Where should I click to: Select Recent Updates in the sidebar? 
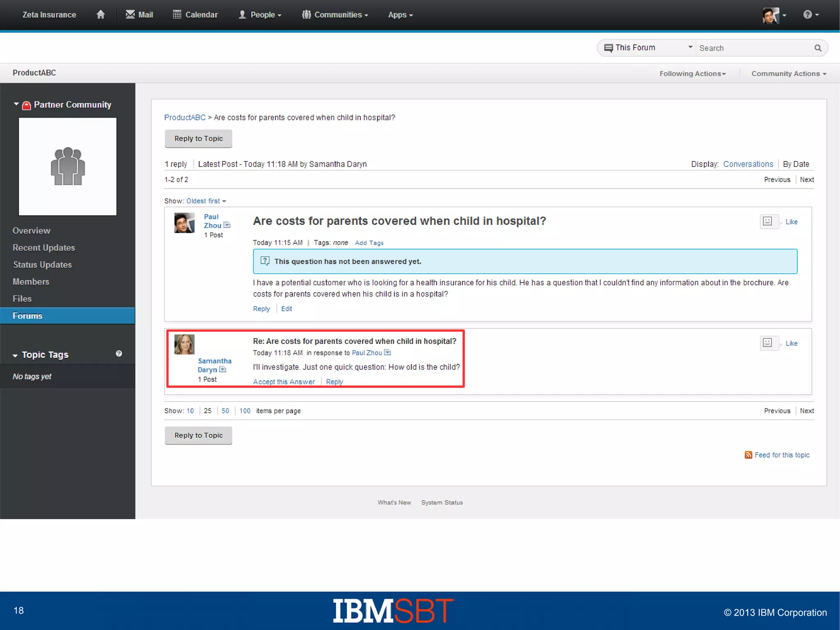44,247
